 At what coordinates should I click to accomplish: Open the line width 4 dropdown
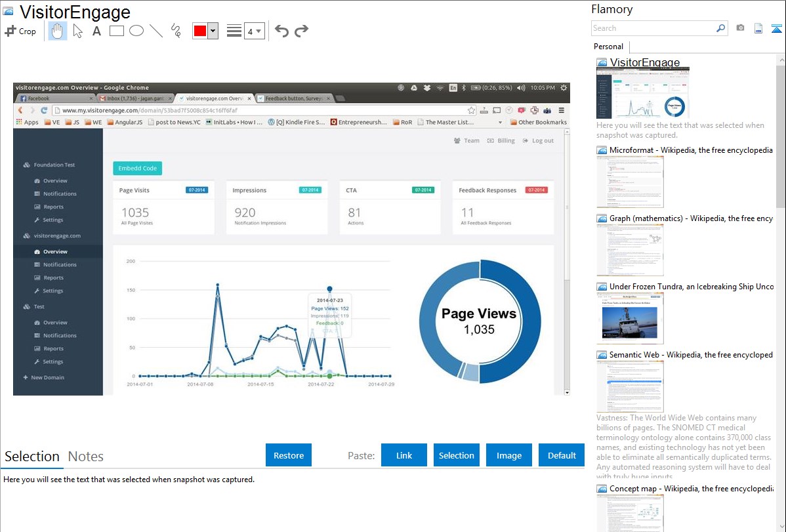[x=255, y=31]
